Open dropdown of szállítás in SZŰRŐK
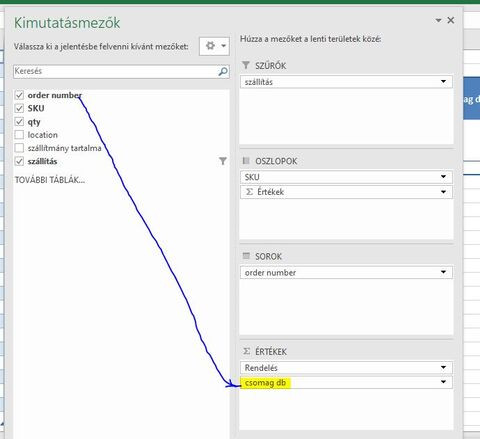 [x=443, y=82]
